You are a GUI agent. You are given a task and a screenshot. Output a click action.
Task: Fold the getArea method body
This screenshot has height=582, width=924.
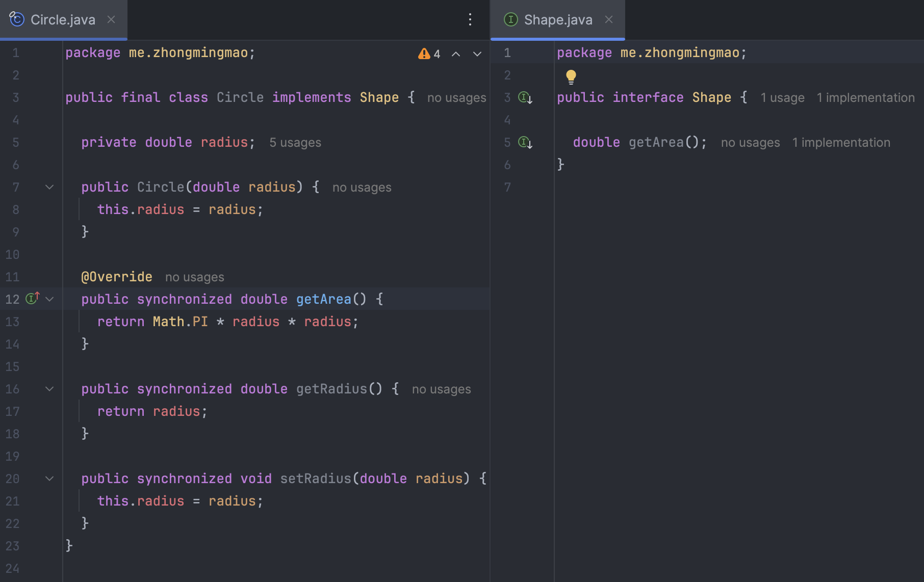[49, 299]
